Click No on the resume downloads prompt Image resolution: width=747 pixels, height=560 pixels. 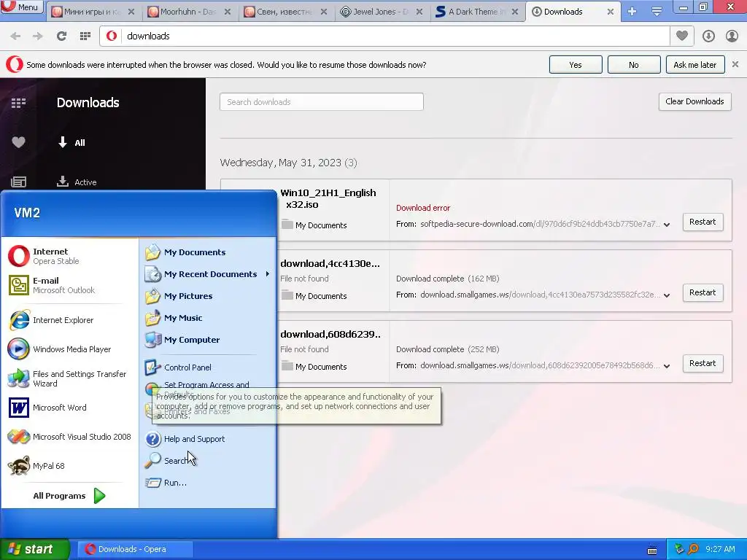(x=634, y=65)
